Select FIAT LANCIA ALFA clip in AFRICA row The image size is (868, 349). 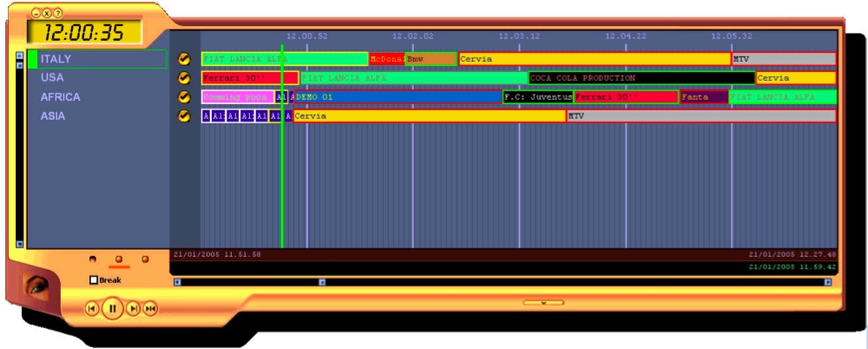click(783, 97)
